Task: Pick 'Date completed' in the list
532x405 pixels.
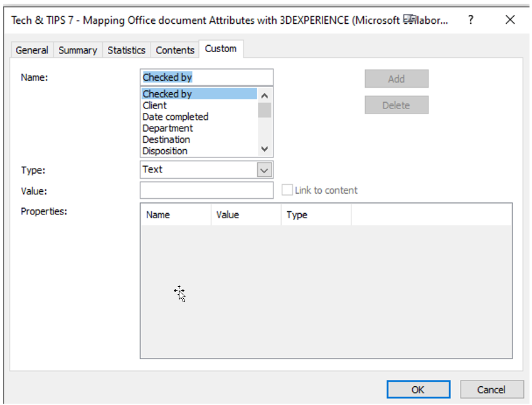Action: (x=199, y=117)
